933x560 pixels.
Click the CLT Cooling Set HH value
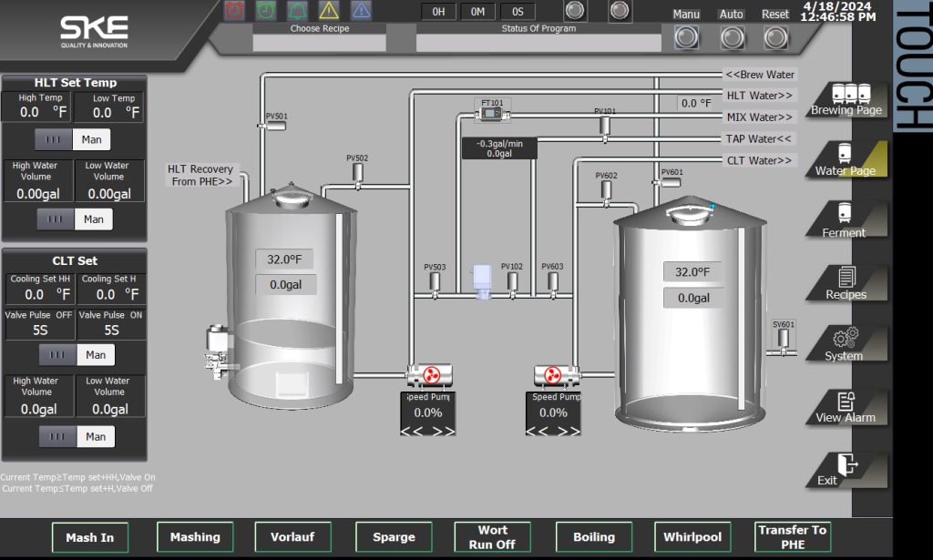pos(38,294)
